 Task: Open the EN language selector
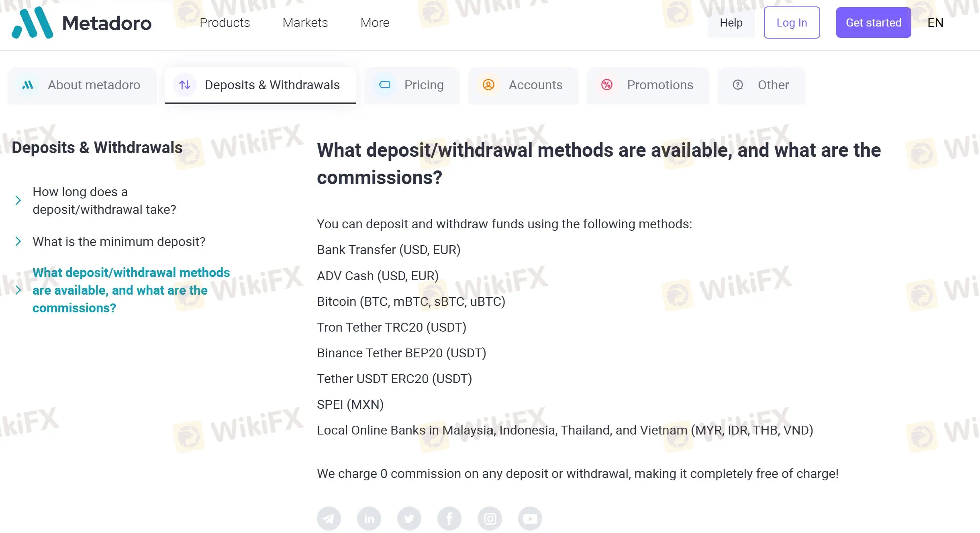tap(935, 23)
